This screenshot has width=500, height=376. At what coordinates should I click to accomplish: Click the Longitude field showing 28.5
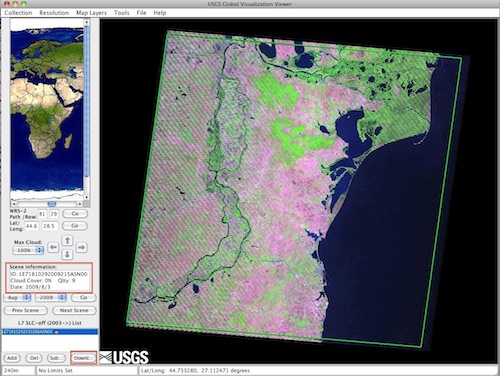[49, 226]
